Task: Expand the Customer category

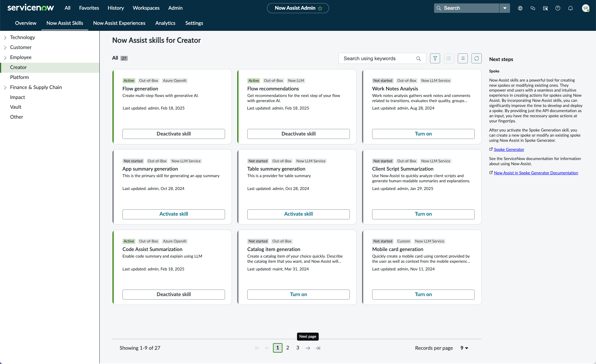Action: coord(5,47)
